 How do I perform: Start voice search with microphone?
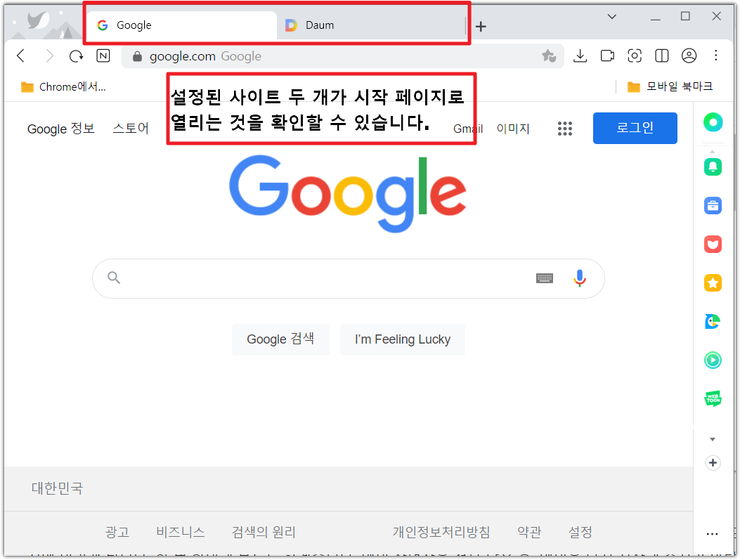point(580,278)
